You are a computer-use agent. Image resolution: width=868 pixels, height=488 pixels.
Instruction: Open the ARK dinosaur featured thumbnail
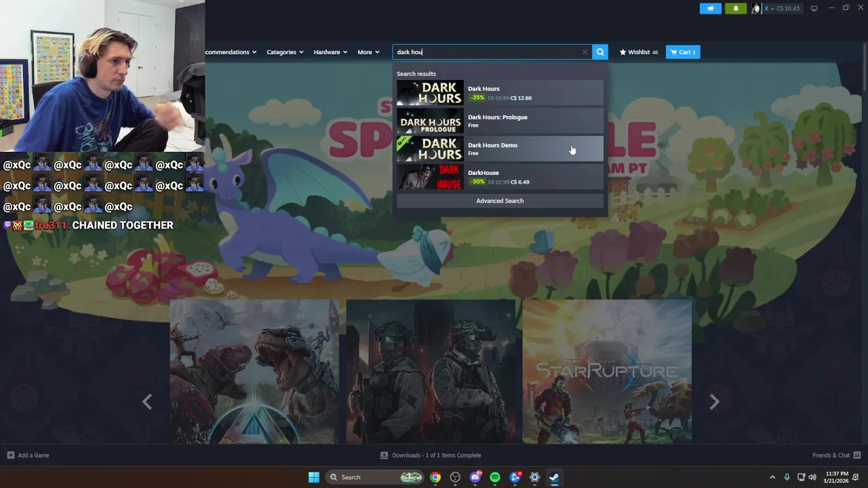click(x=254, y=371)
